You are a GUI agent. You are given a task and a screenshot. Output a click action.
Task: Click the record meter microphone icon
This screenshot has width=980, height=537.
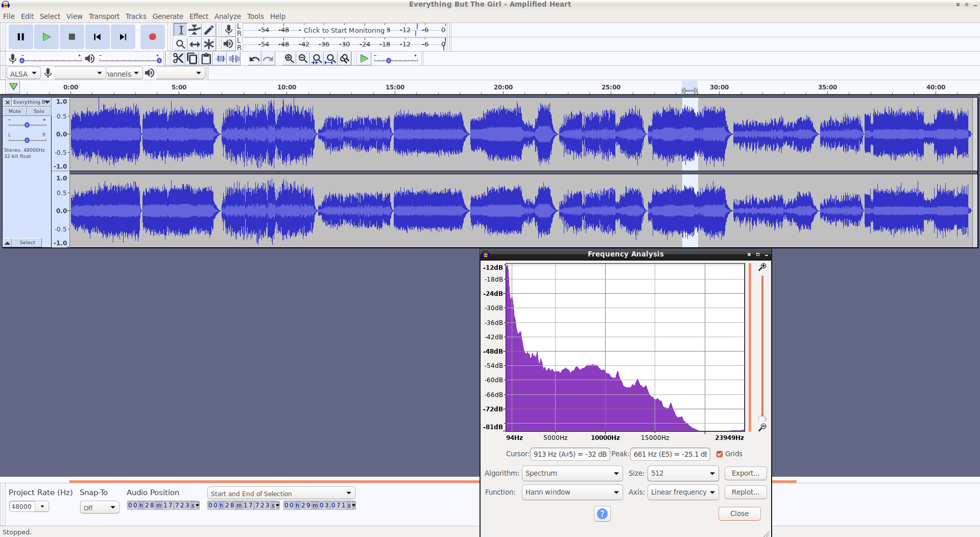[x=228, y=30]
